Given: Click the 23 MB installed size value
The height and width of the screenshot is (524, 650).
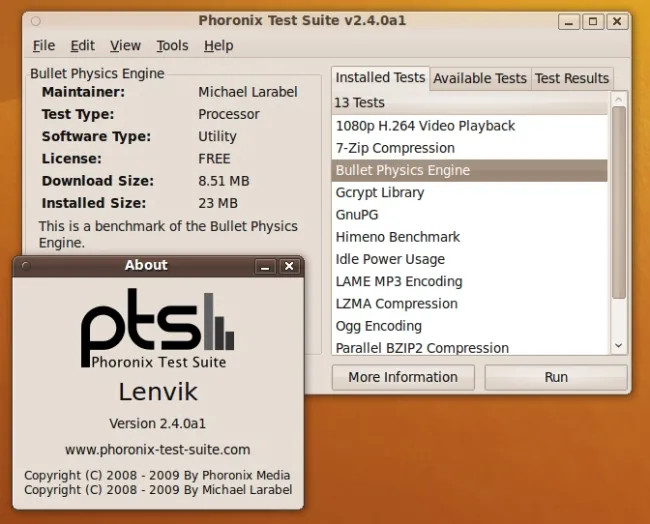Looking at the screenshot, I should tap(218, 203).
